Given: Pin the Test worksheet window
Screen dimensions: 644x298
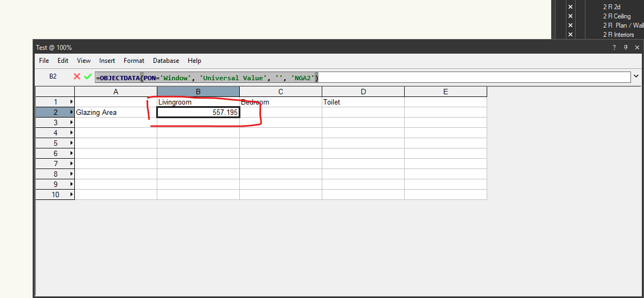Looking at the screenshot, I should [x=626, y=48].
